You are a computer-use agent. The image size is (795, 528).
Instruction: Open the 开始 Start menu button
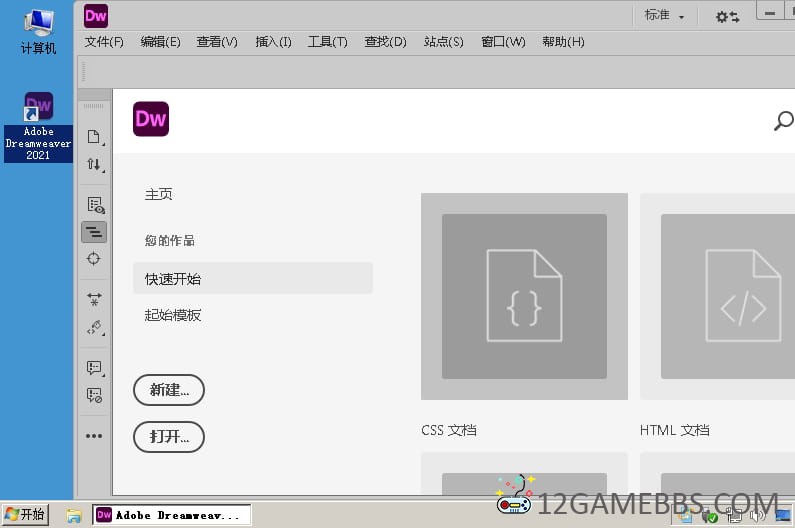point(25,515)
